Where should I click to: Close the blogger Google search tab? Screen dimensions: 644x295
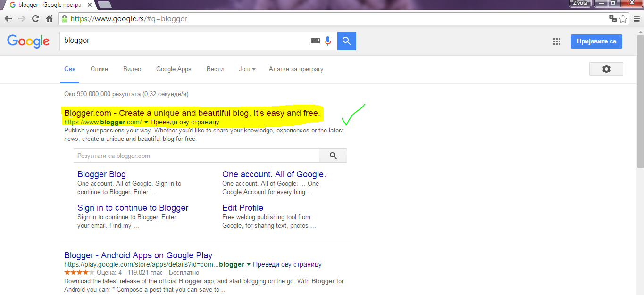[90, 5]
